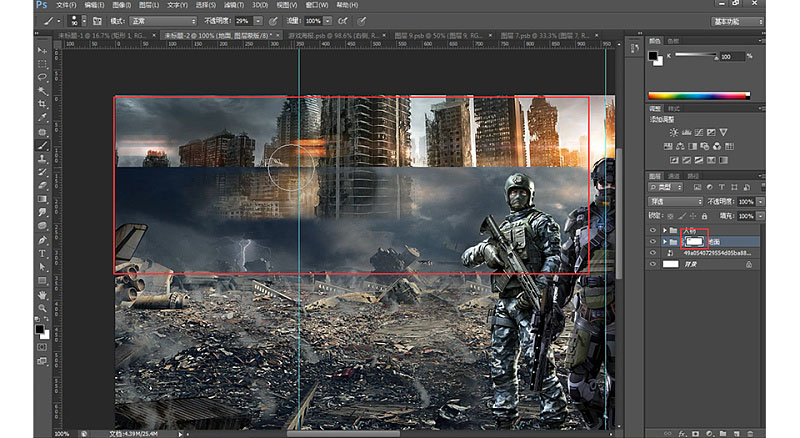
Task: Open the layer fill dropdown arrow
Action: (x=760, y=216)
